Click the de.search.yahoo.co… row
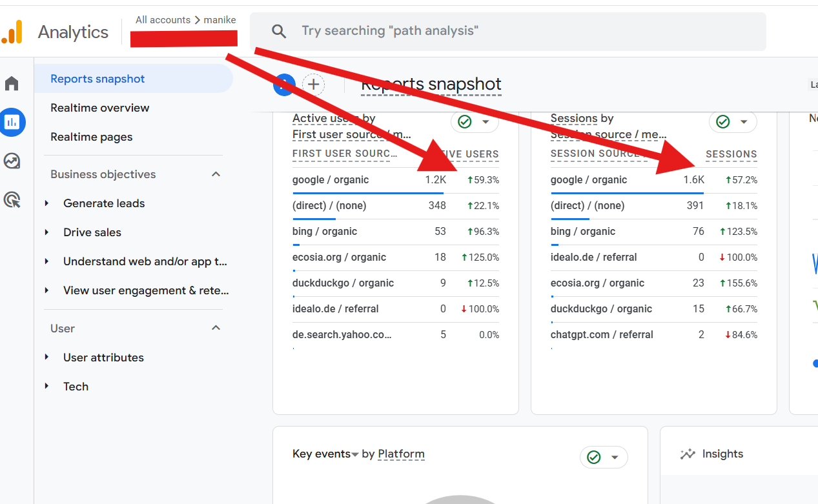The height and width of the screenshot is (504, 818). click(396, 335)
